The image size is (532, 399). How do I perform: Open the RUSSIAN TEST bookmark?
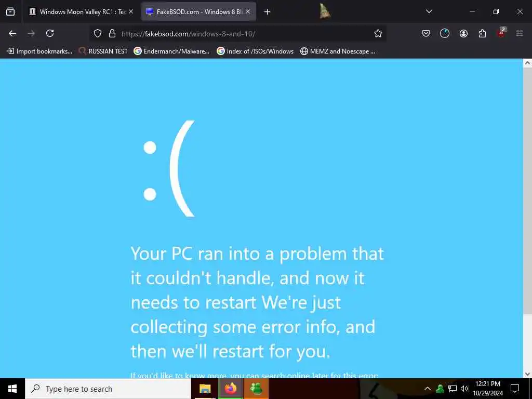pos(103,51)
